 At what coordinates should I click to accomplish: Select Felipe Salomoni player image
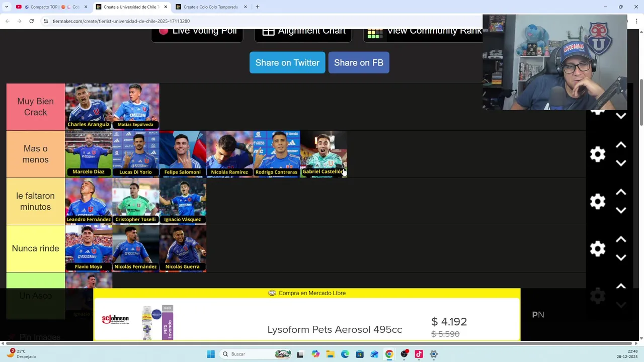(x=183, y=154)
